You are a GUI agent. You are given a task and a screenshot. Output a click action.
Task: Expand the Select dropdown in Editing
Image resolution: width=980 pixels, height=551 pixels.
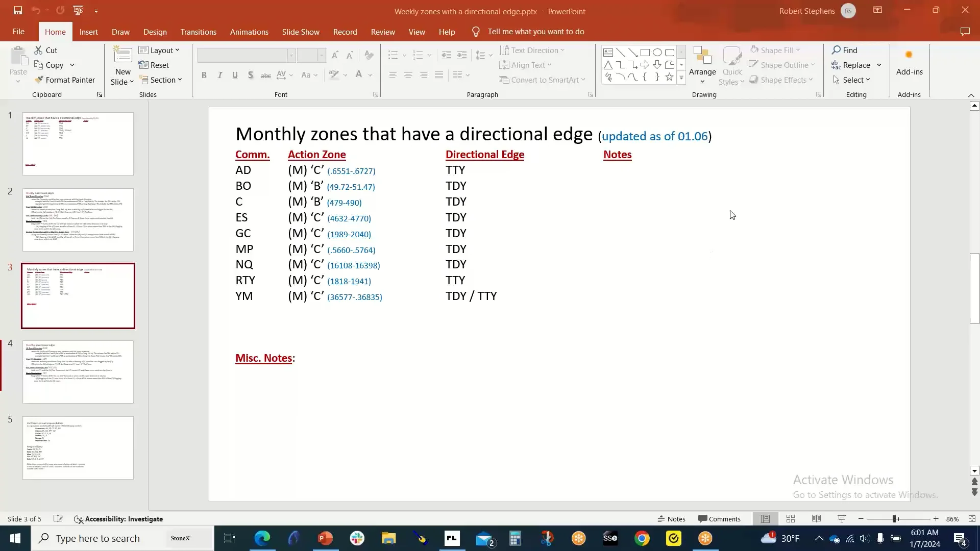(x=851, y=80)
